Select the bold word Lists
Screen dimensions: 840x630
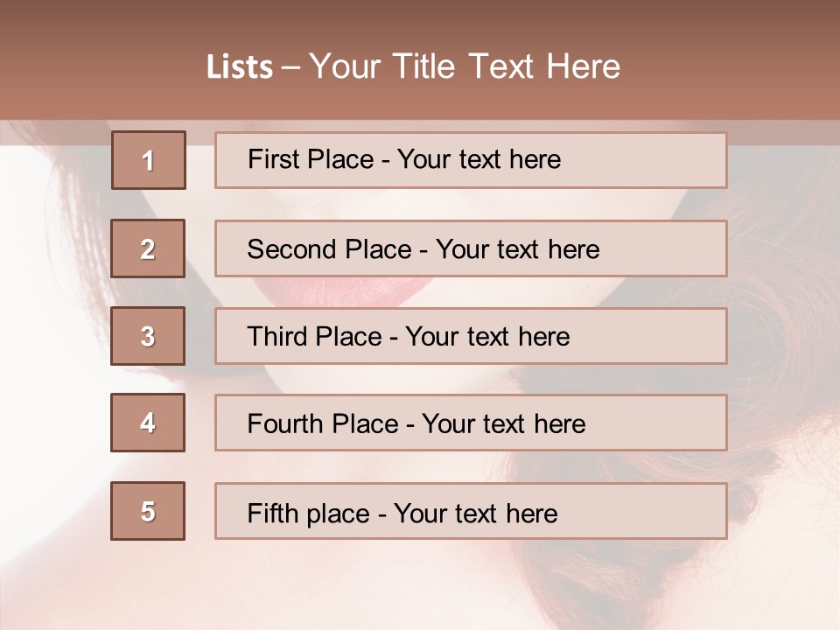tap(240, 67)
